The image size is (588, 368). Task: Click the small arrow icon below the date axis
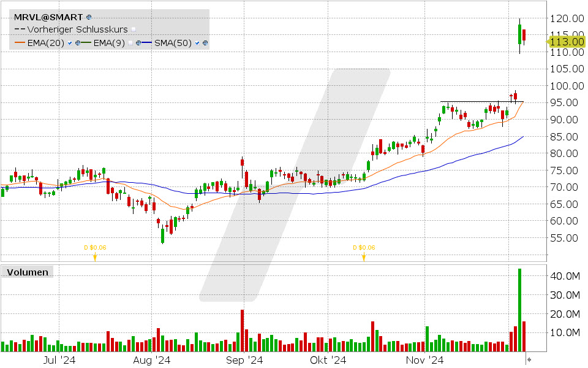pos(529,360)
